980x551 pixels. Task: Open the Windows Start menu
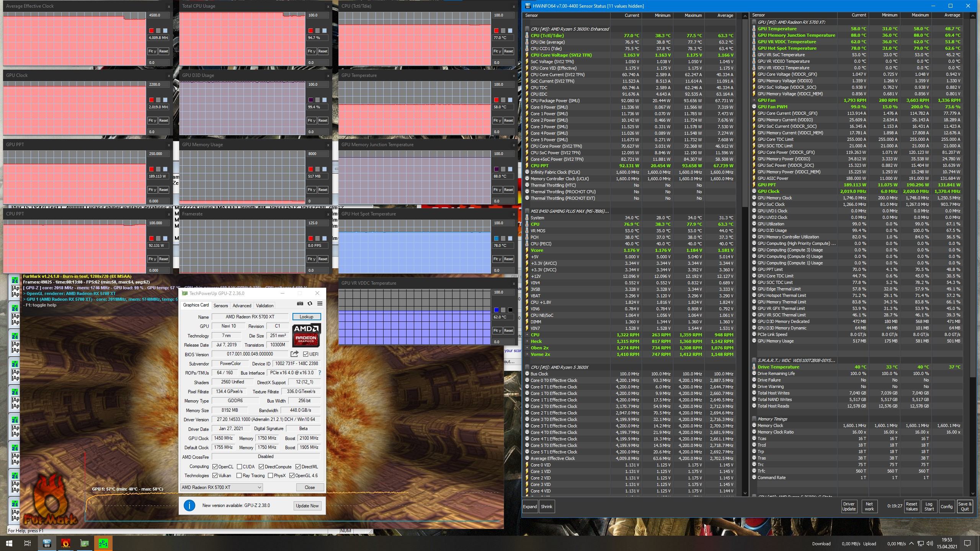[x=9, y=543]
